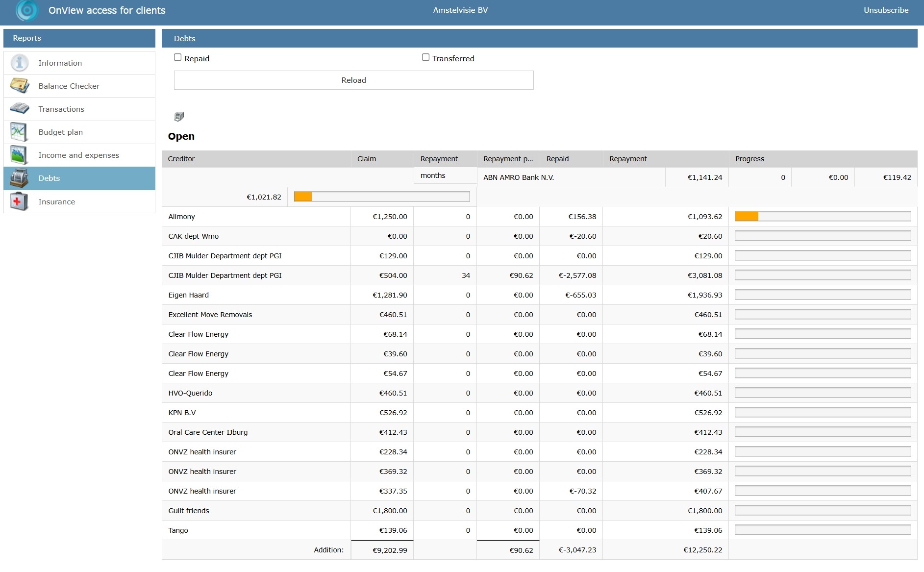Click the Transactions icon in sidebar
This screenshot has width=924, height=572.
click(20, 109)
